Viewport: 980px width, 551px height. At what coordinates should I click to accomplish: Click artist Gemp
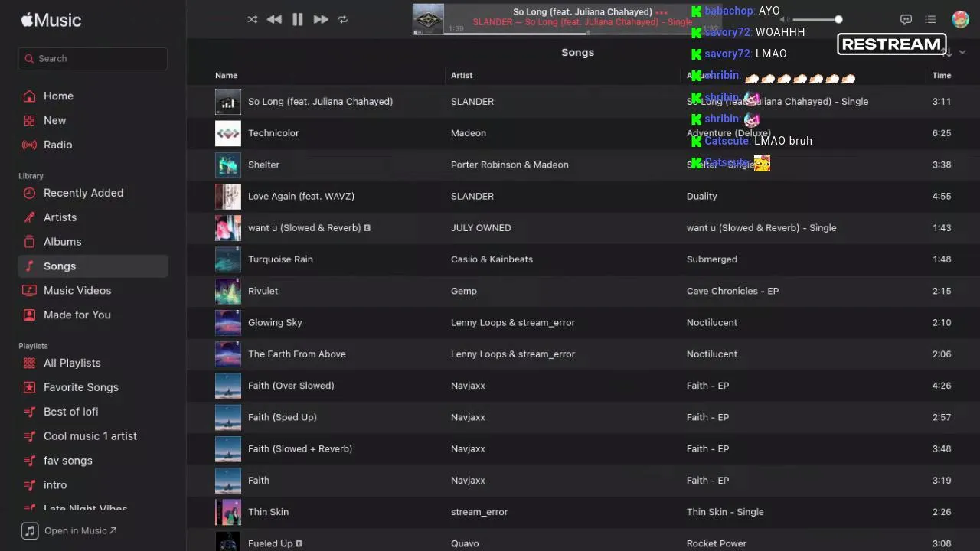[x=464, y=291]
